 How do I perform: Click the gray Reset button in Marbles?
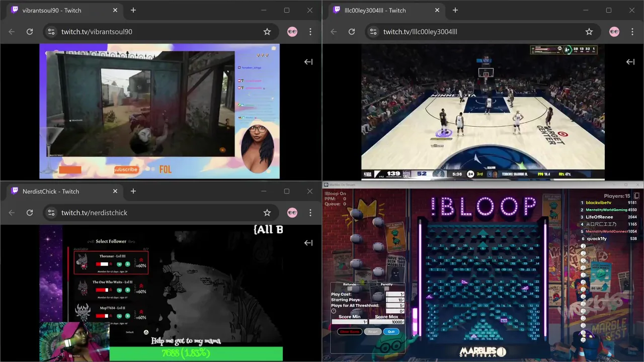click(373, 331)
